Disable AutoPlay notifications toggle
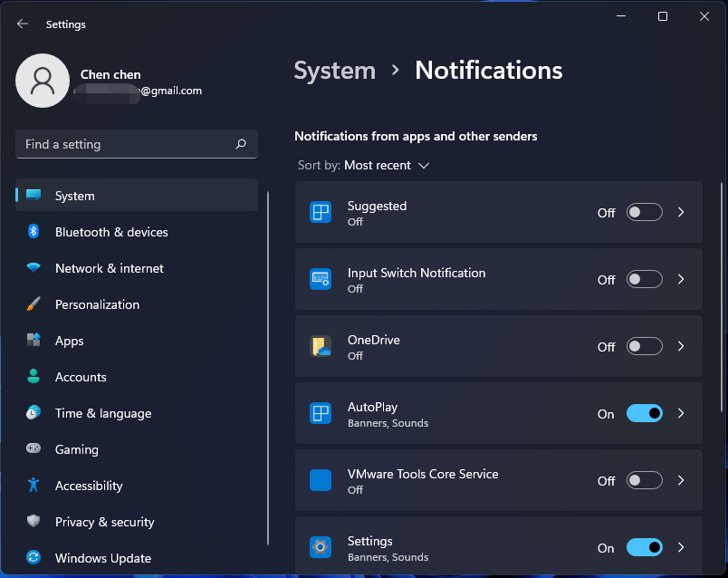The height and width of the screenshot is (578, 728). [x=644, y=414]
